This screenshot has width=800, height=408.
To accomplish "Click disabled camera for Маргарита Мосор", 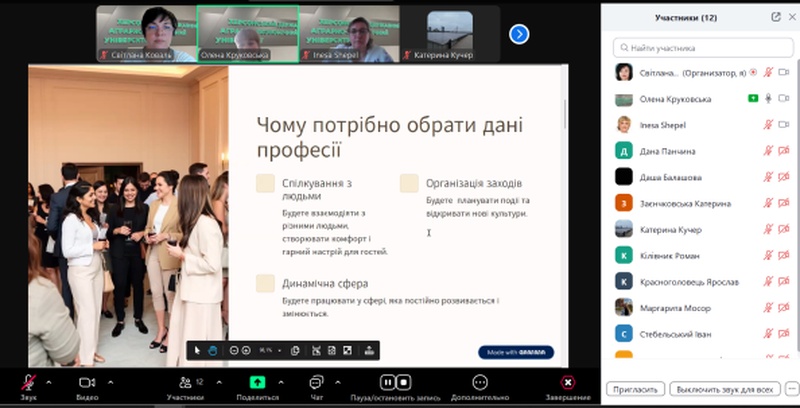I will 784,308.
